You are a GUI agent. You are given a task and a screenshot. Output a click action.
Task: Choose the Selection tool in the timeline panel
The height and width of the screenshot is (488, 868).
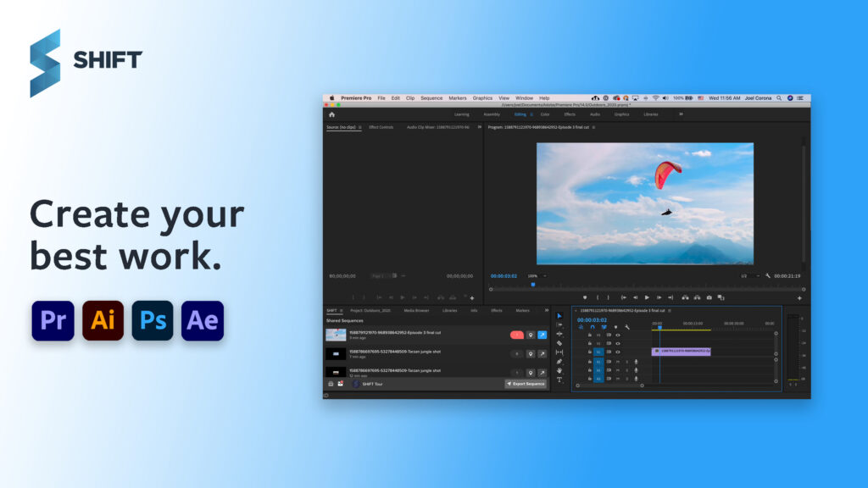coord(559,316)
